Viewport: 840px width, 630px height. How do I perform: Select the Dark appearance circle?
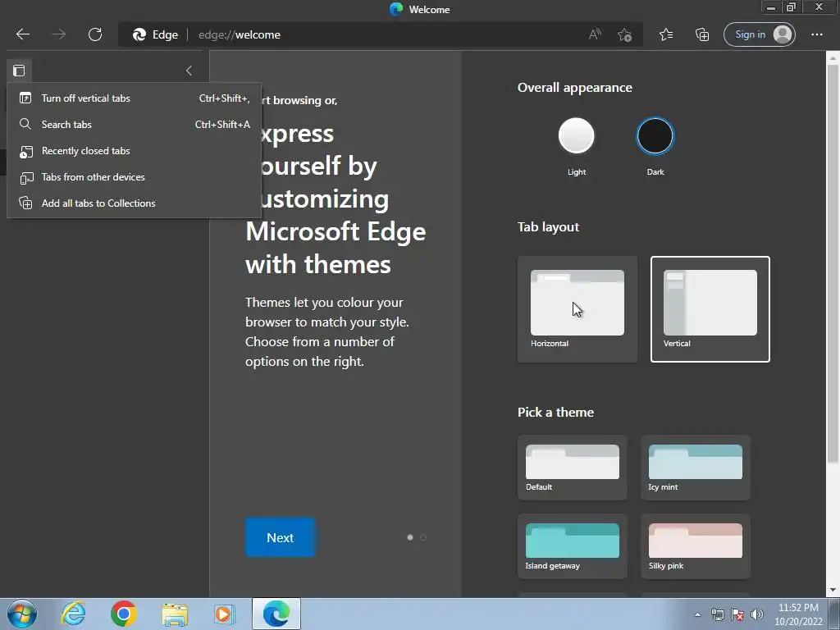pos(655,135)
